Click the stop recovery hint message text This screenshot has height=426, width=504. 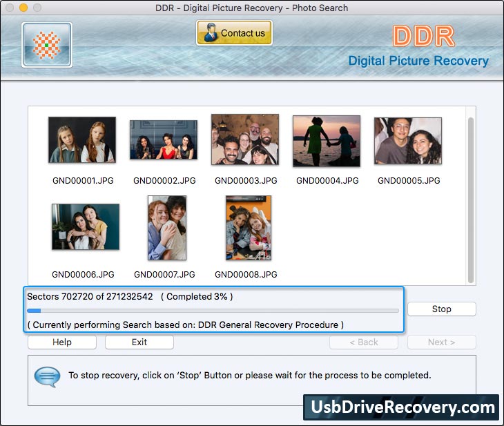tap(250, 375)
